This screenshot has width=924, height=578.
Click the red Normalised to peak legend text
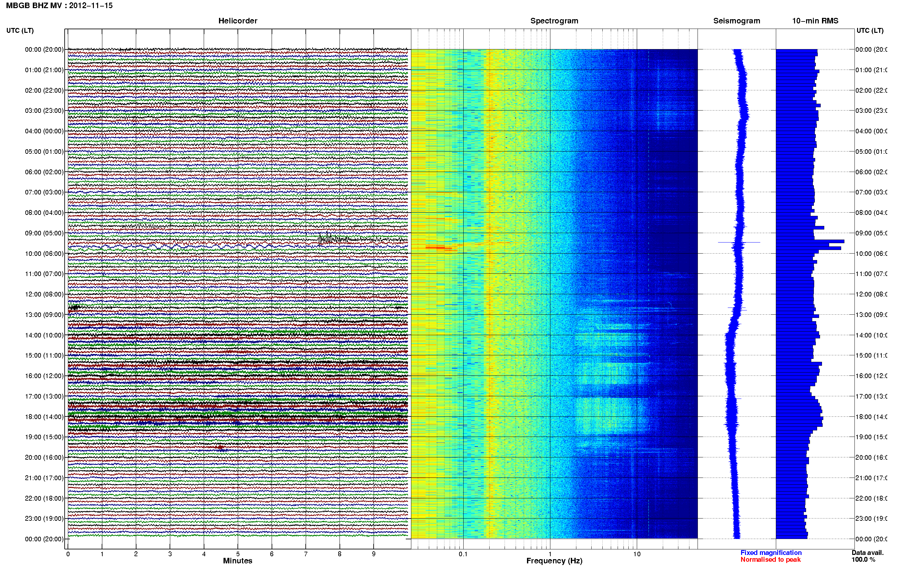[x=770, y=560]
